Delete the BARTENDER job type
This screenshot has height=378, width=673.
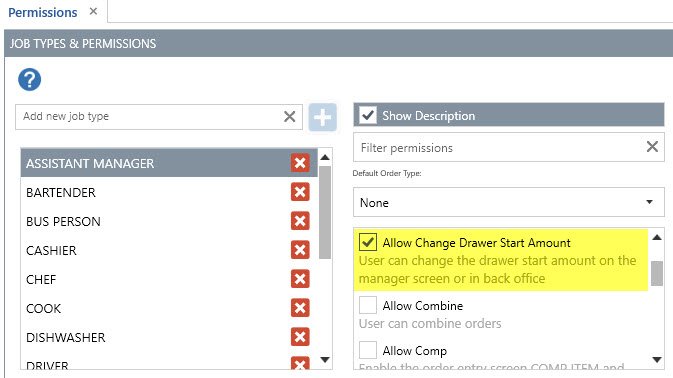pyautogui.click(x=300, y=192)
